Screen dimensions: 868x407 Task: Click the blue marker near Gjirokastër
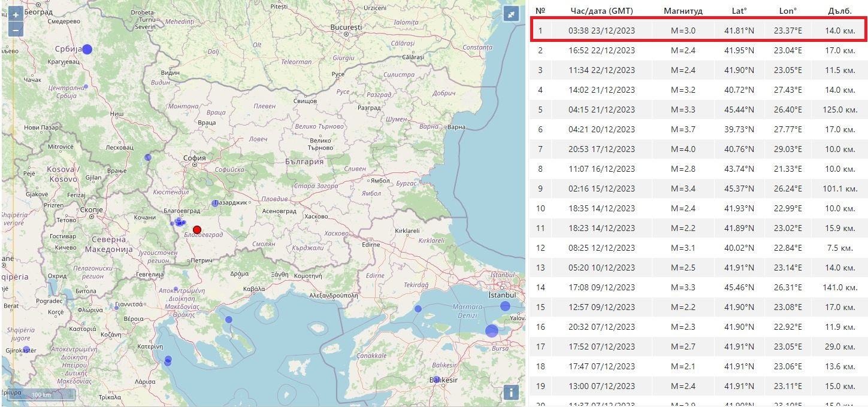26,350
